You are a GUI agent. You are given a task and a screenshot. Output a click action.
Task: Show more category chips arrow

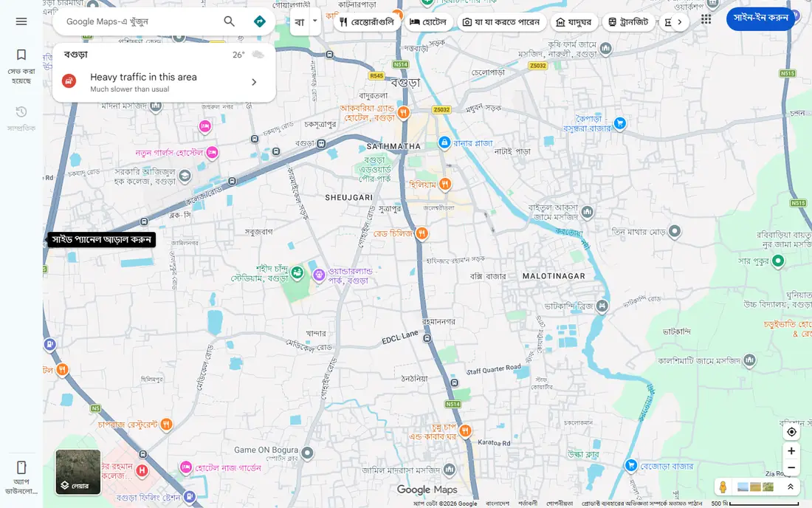(x=679, y=21)
